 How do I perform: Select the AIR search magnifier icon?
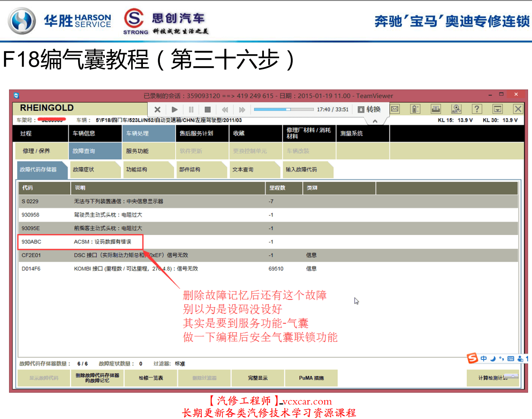pyautogui.click(x=456, y=109)
